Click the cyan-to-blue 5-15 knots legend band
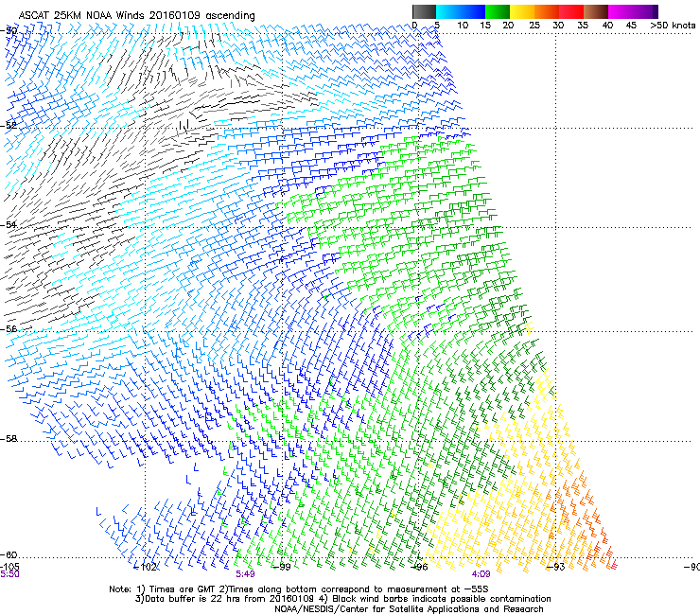Viewport: 700px width, 615px height. click(461, 11)
